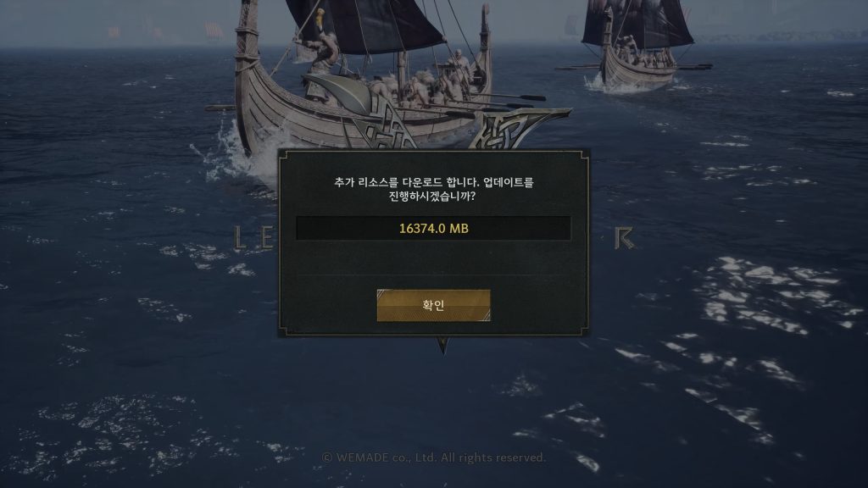Click the logo letter R beside the dialog
The height and width of the screenshot is (488, 868).
pyautogui.click(x=624, y=238)
